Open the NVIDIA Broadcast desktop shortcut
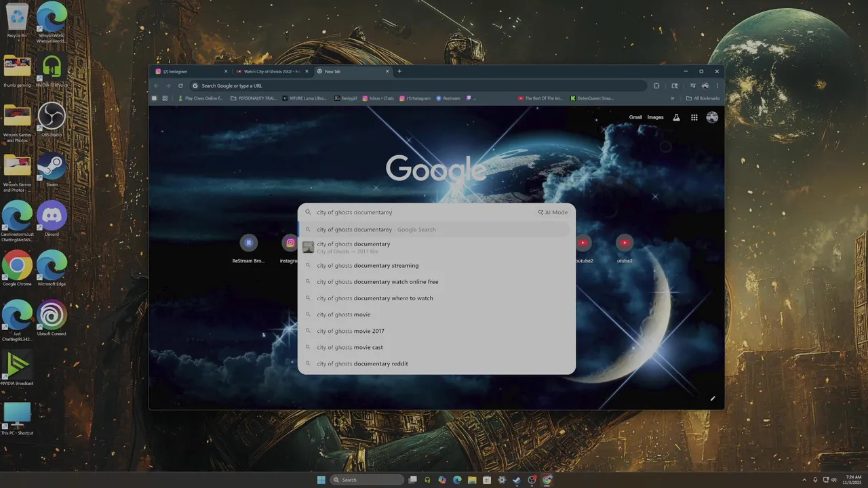This screenshot has width=868, height=488. 17,368
